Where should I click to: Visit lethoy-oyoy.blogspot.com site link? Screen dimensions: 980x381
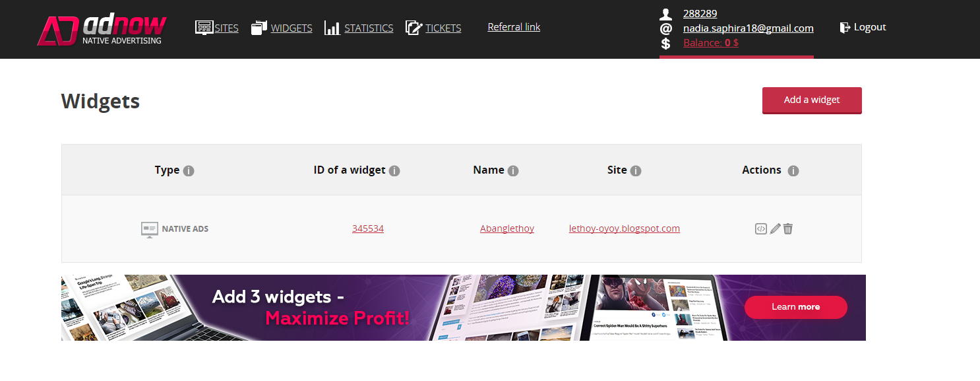coord(625,228)
